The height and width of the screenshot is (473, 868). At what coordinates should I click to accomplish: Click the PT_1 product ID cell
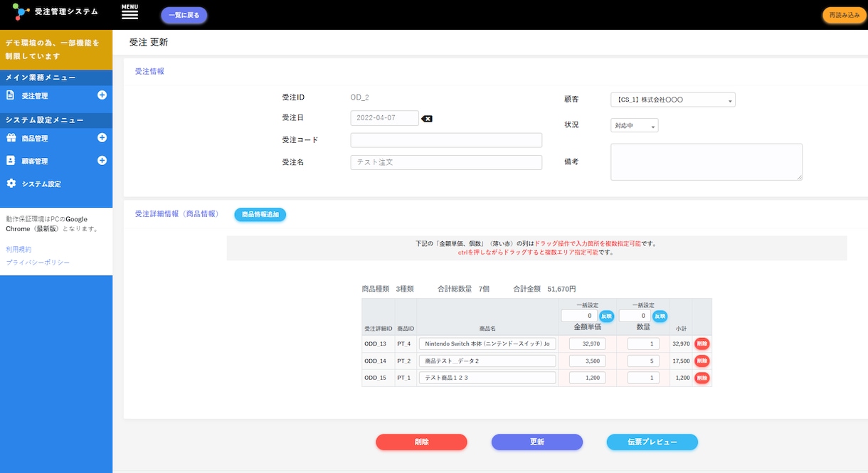point(406,378)
